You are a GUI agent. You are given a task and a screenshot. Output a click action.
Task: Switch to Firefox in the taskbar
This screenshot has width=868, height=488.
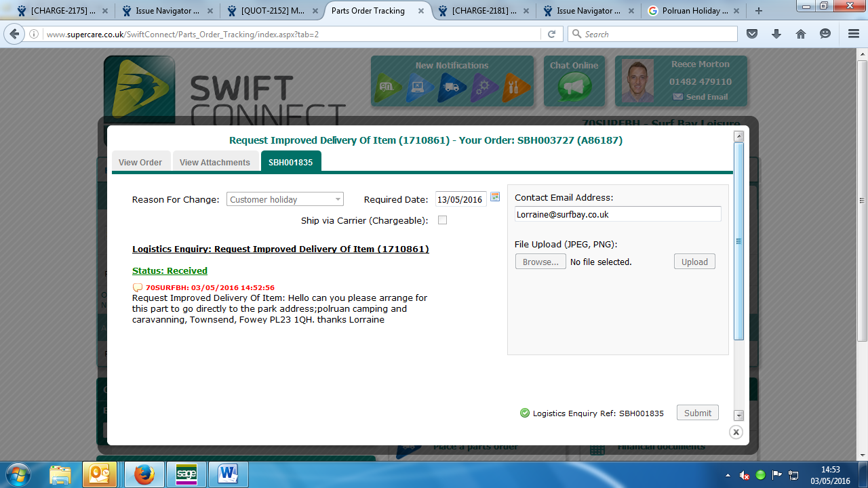(x=144, y=474)
